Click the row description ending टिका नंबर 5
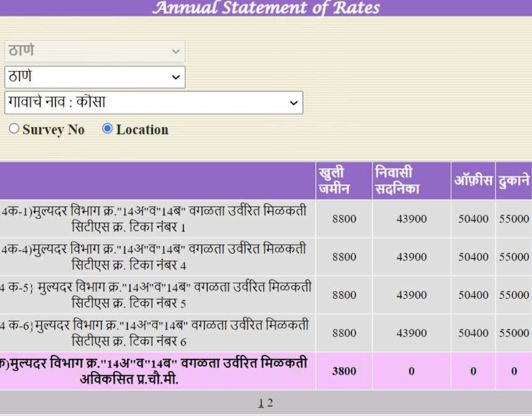This screenshot has height=416, width=532. [x=156, y=295]
